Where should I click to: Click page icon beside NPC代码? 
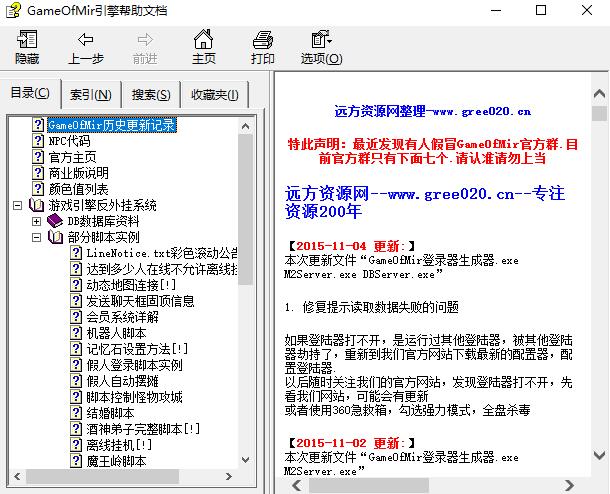point(38,141)
